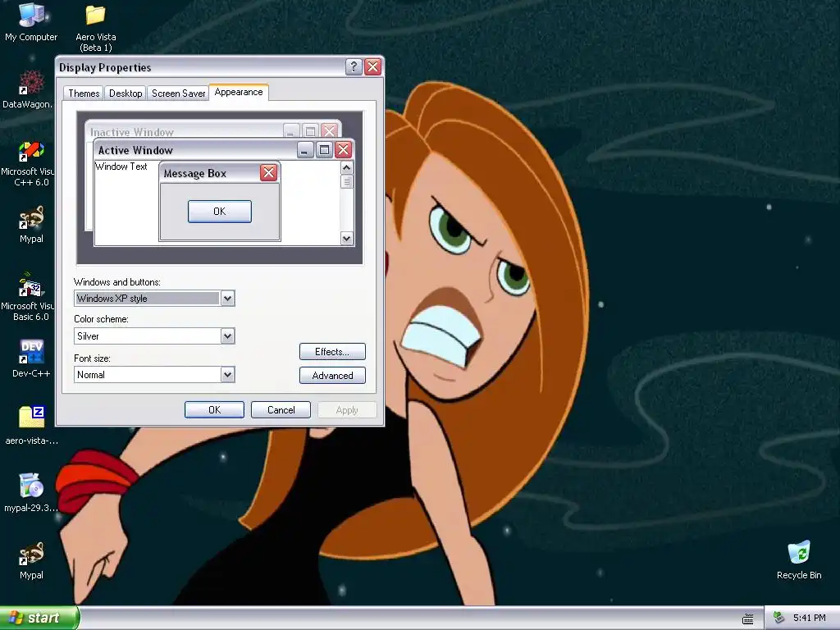
Task: Select the Appearance tab
Action: 239,92
